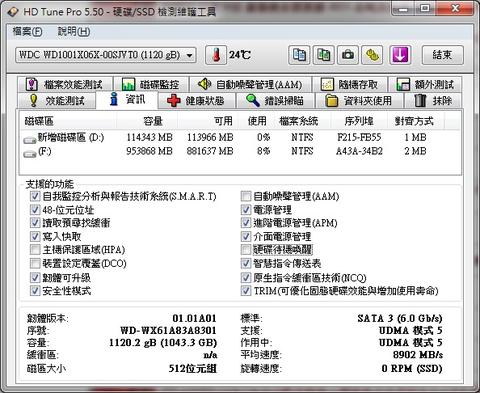Toggle the 讀取預尋找緩衝 checkbox
This screenshot has height=393, width=480.
(x=35, y=223)
